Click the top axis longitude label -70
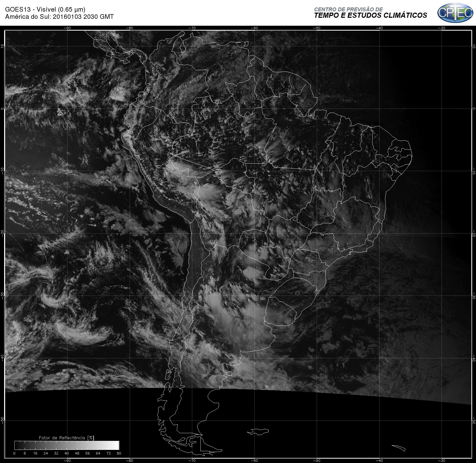476x463 pixels. tap(192, 28)
